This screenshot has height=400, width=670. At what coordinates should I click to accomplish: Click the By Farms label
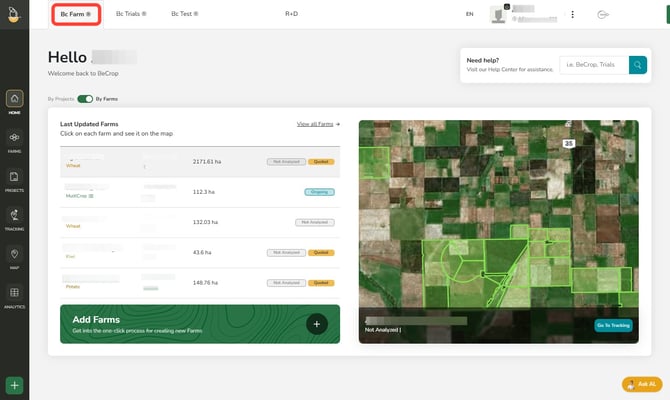(x=107, y=99)
